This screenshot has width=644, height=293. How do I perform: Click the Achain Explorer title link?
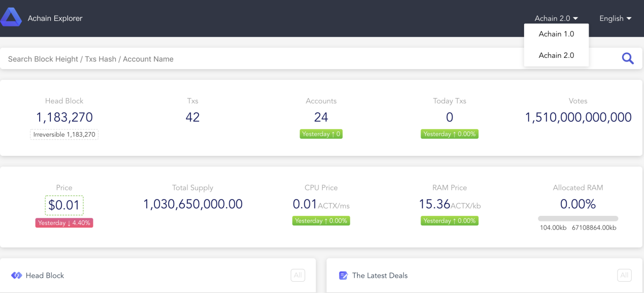tap(55, 18)
